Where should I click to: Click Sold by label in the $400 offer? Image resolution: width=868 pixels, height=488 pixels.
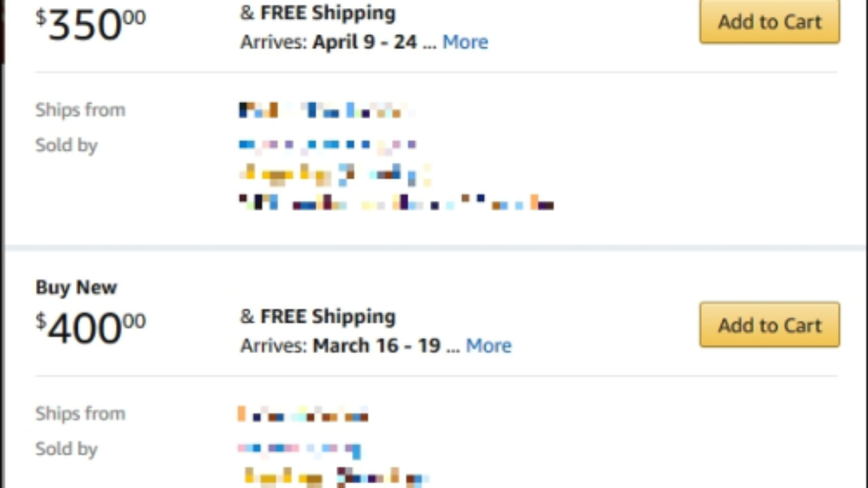click(66, 449)
